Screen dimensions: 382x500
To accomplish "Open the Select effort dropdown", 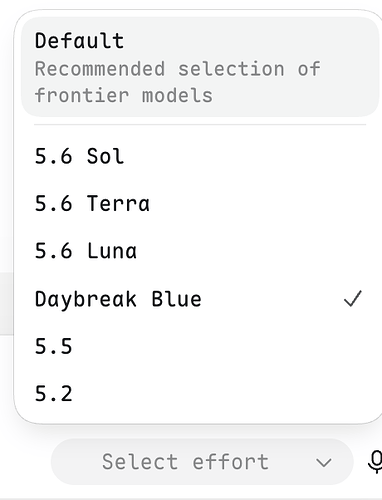I will pyautogui.click(x=202, y=462).
